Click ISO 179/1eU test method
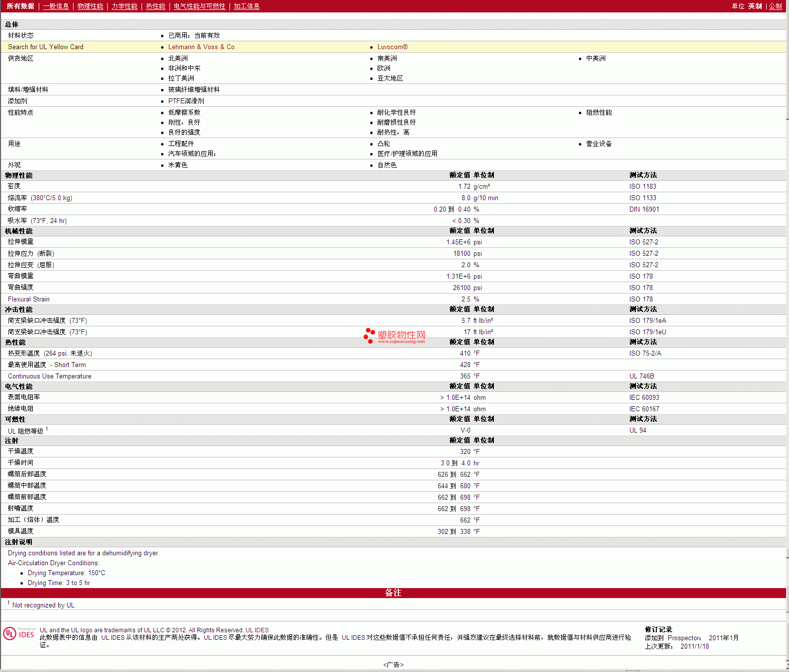Image resolution: width=789 pixels, height=672 pixels. pyautogui.click(x=648, y=332)
